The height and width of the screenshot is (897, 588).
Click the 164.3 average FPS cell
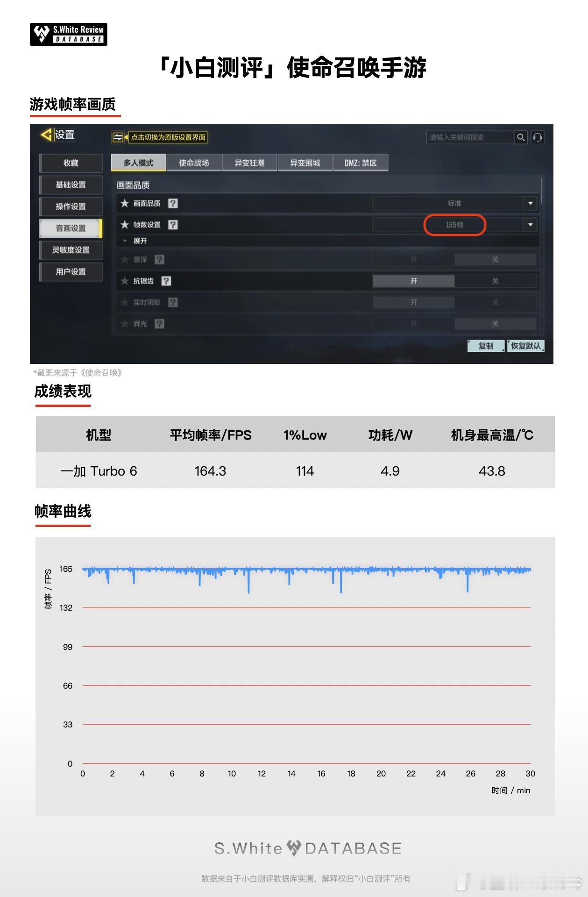pyautogui.click(x=210, y=471)
